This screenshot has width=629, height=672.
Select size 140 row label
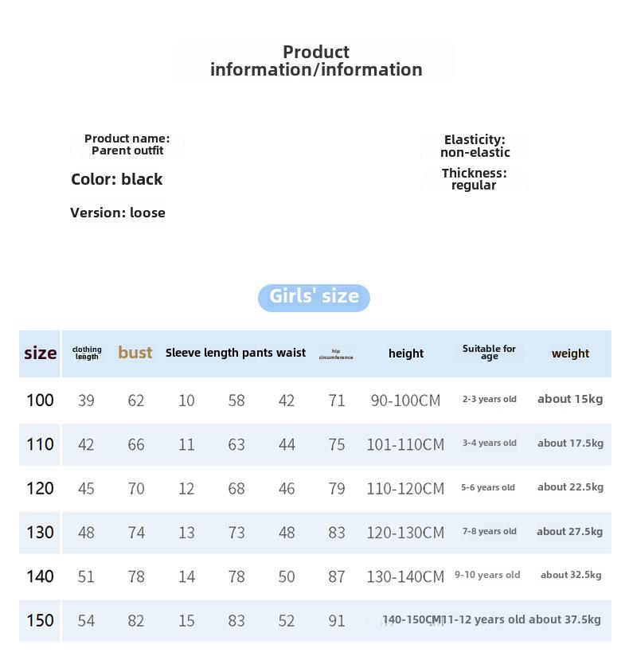tap(40, 576)
